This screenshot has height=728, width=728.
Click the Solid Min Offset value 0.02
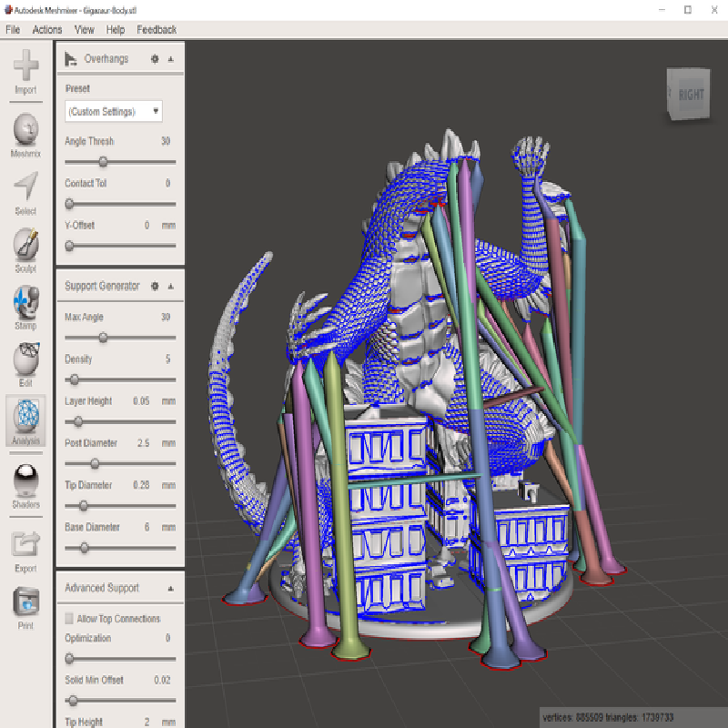pyautogui.click(x=162, y=680)
